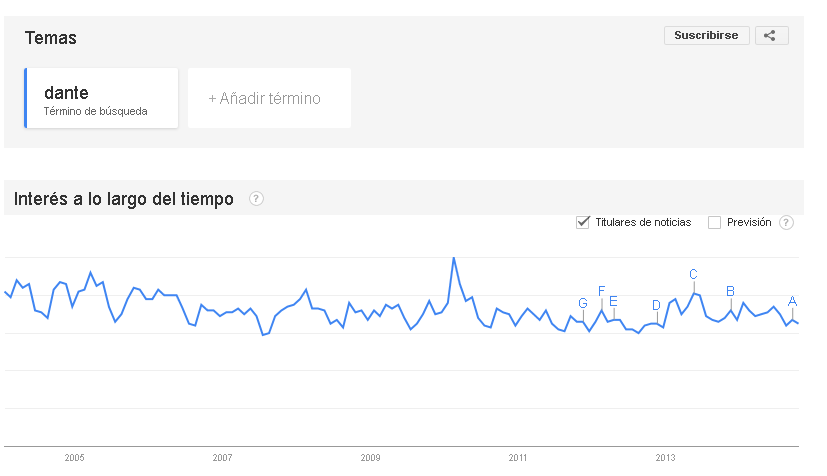Click the blue color bar on dante card

tap(25, 98)
